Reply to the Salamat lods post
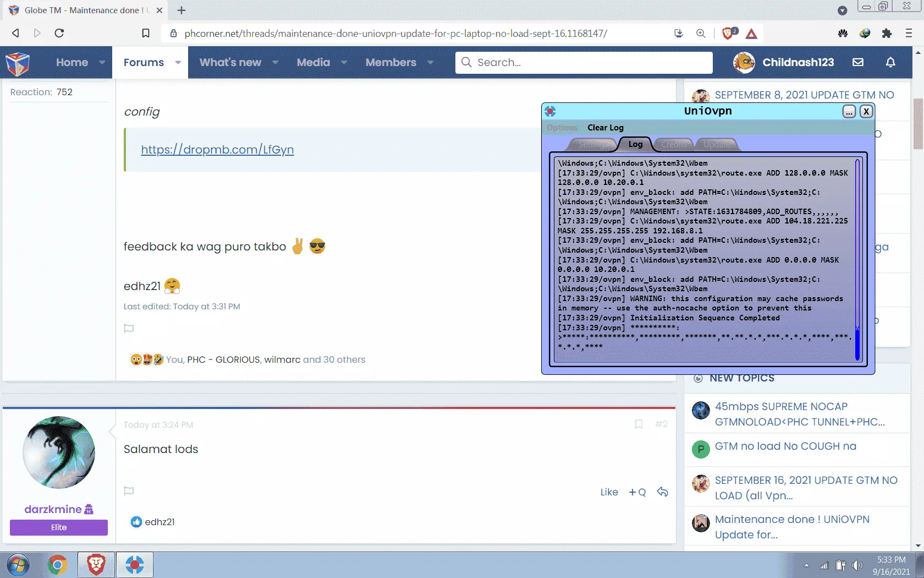924x578 pixels. point(663,492)
